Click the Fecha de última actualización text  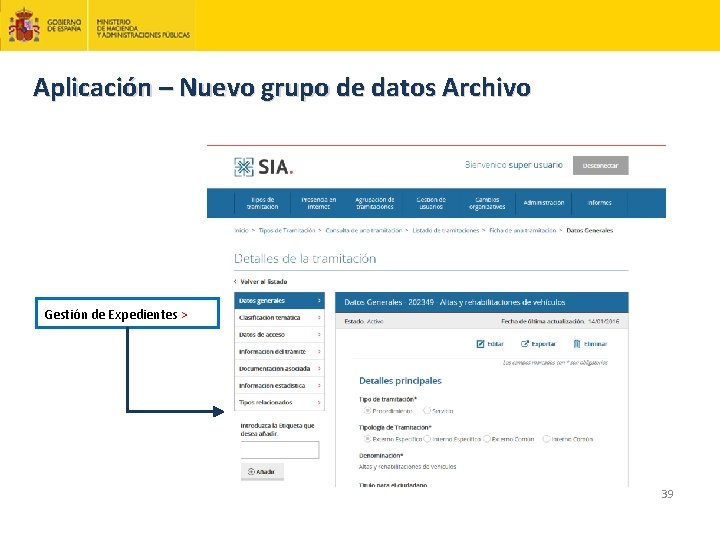(x=560, y=321)
